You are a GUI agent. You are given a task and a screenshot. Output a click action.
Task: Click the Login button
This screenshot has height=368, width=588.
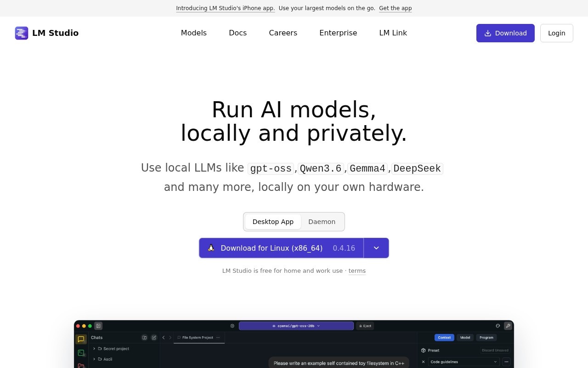[557, 33]
